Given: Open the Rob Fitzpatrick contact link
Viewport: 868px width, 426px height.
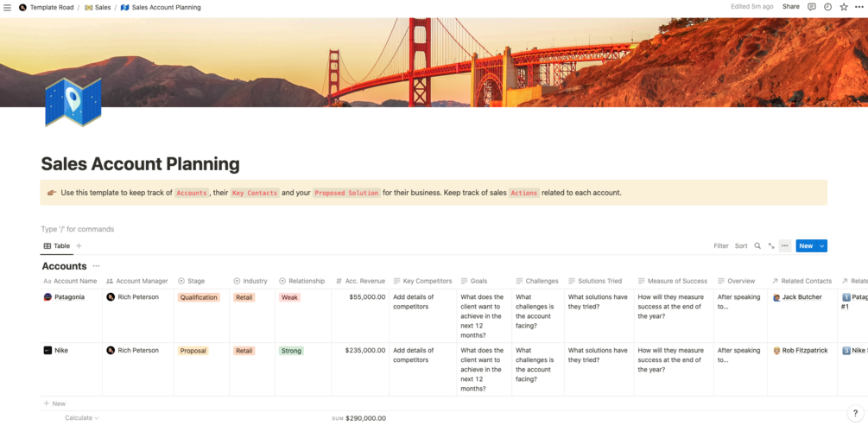Looking at the screenshot, I should [805, 351].
